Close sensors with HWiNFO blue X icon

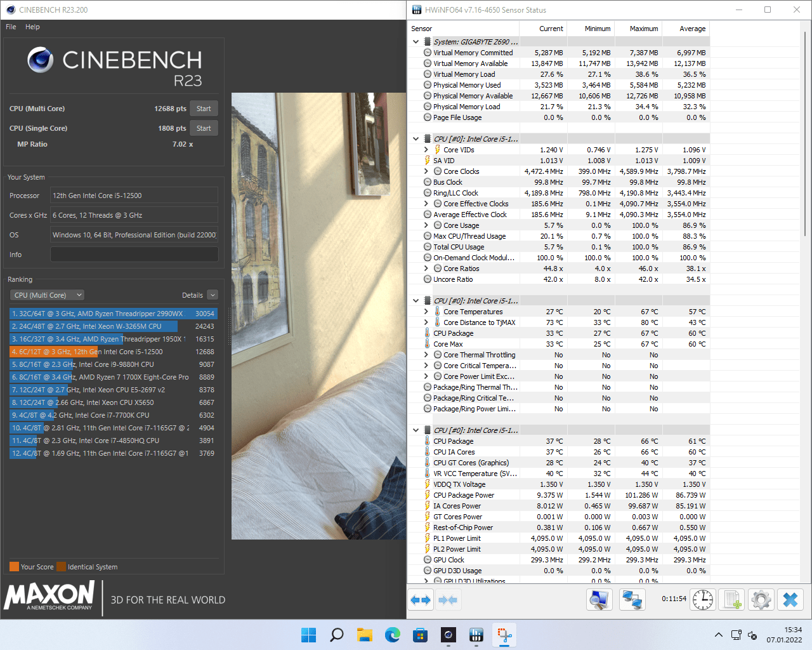[790, 600]
